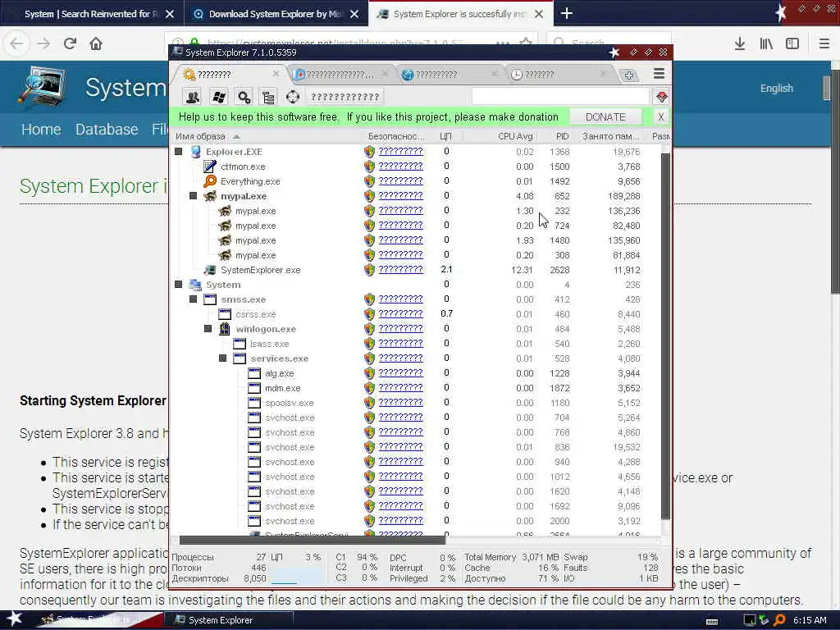Viewport: 840px width, 630px height.
Task: Click System Explorer pin star icon in title bar
Action: (x=614, y=52)
